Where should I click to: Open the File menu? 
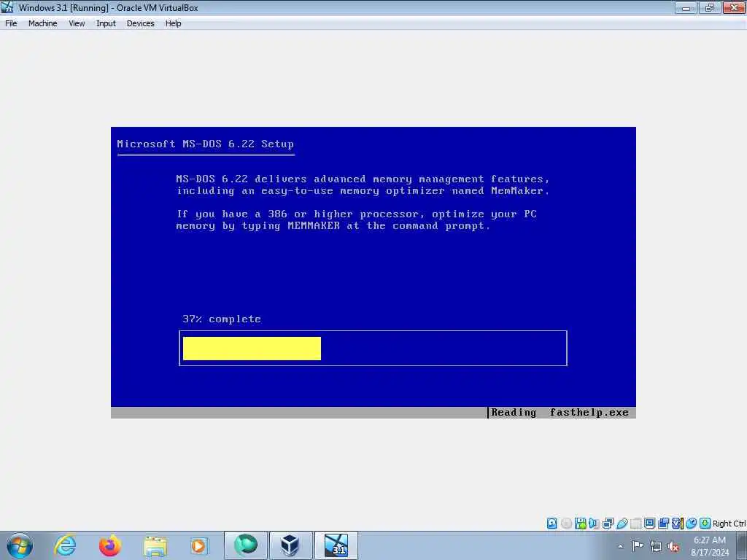(x=11, y=23)
